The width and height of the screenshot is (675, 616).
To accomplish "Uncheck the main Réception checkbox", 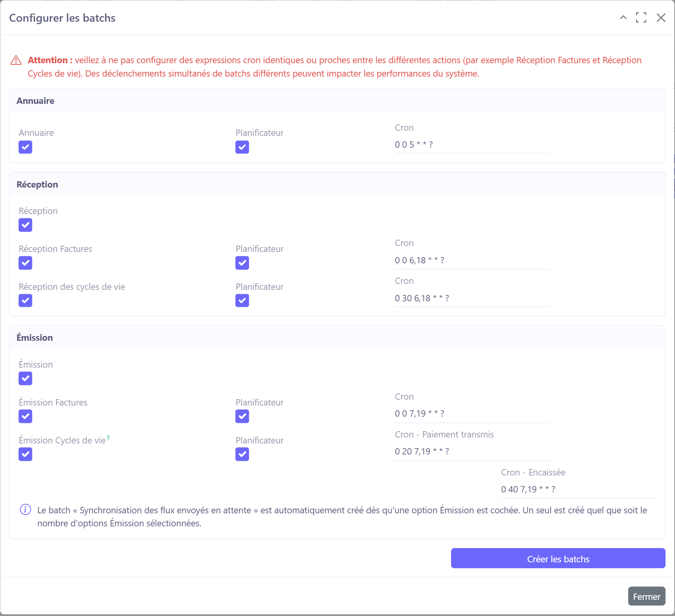I will [x=25, y=225].
